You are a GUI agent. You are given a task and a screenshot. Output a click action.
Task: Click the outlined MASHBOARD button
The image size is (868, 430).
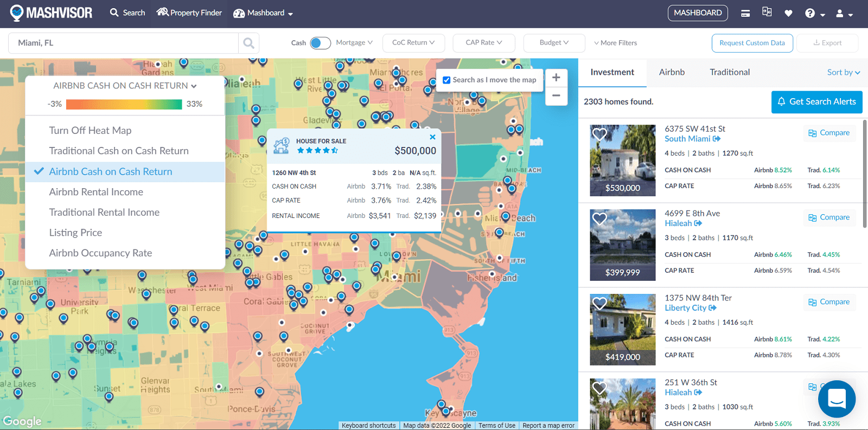(698, 12)
